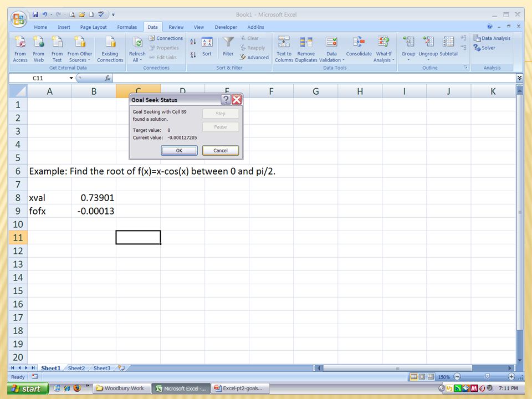Open Existing Connections

click(110, 49)
